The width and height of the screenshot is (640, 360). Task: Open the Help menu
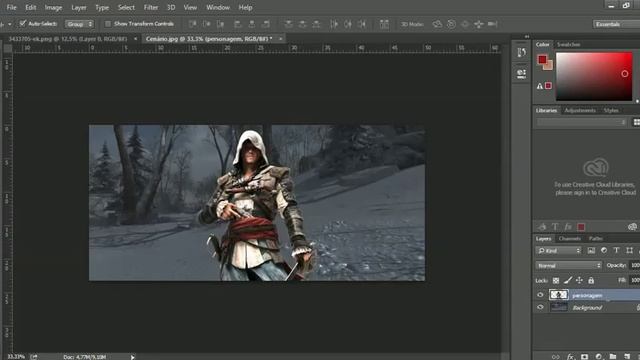tap(245, 7)
